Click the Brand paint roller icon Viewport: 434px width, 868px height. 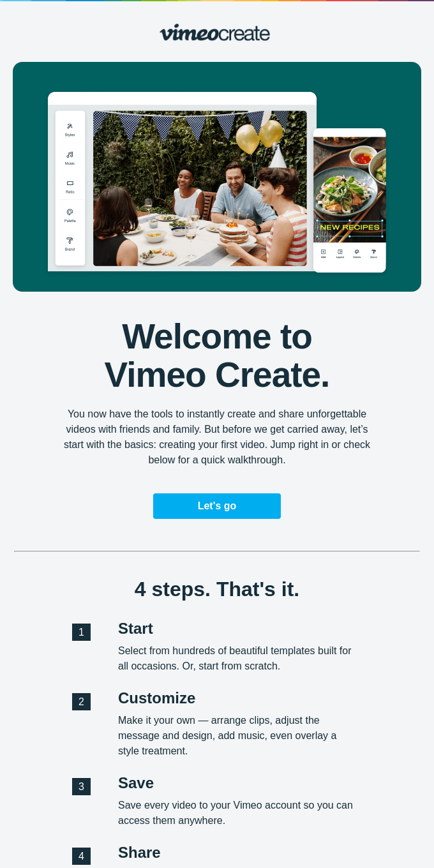point(70,241)
